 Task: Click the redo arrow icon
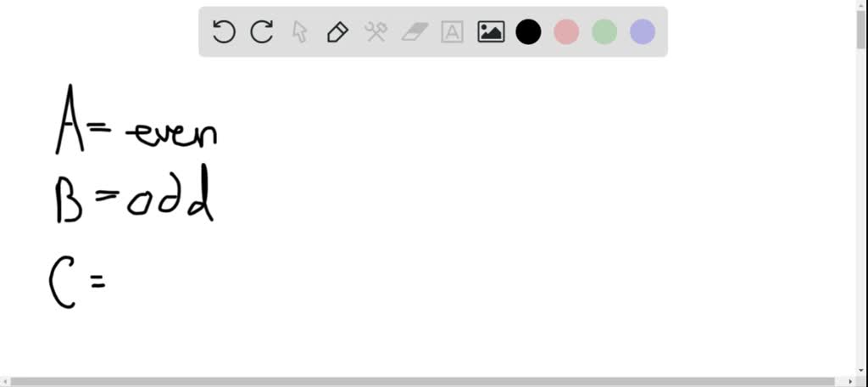point(262,31)
